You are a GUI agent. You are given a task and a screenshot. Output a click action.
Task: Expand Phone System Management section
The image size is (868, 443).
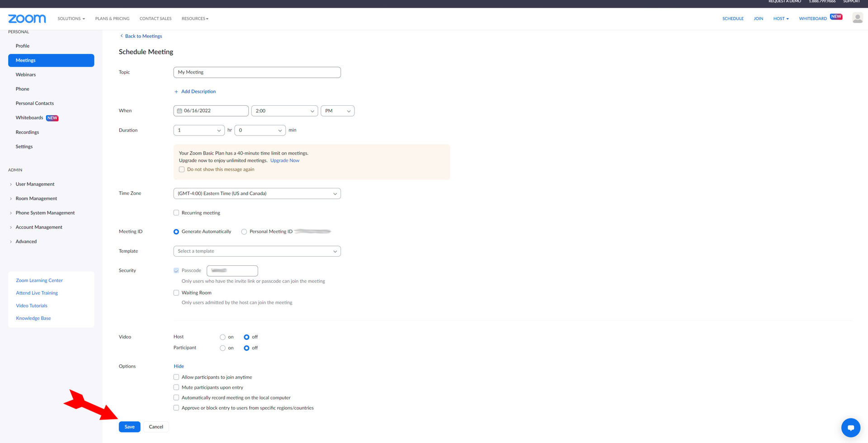45,213
